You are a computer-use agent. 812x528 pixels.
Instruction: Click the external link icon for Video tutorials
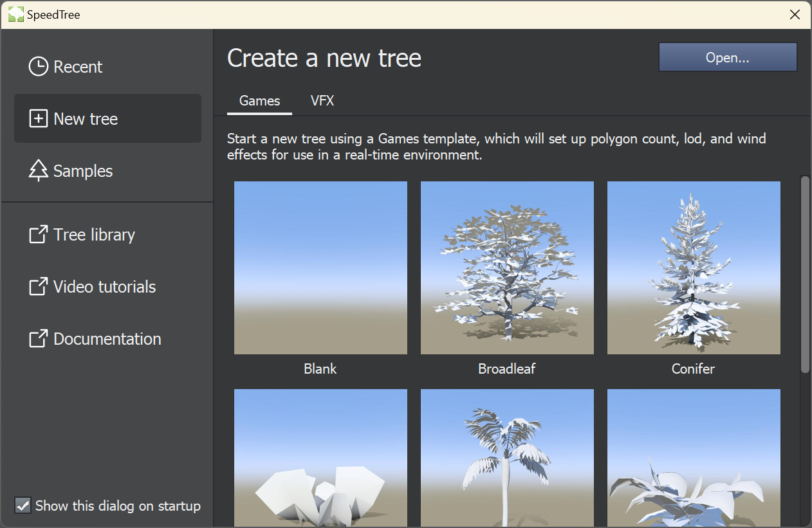tap(39, 287)
